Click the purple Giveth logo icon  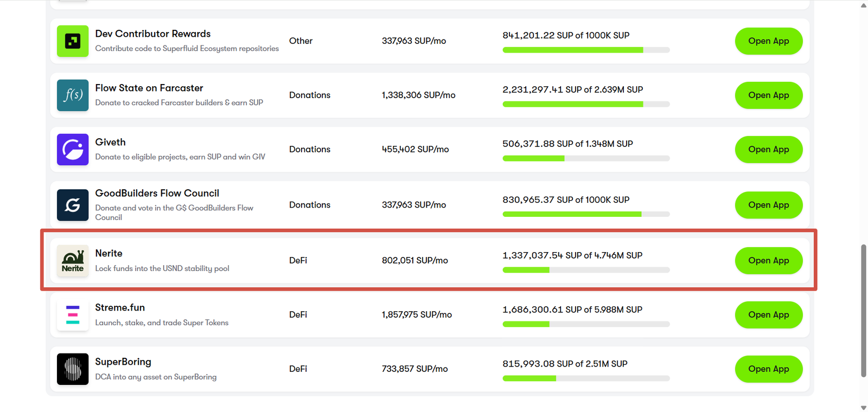73,150
